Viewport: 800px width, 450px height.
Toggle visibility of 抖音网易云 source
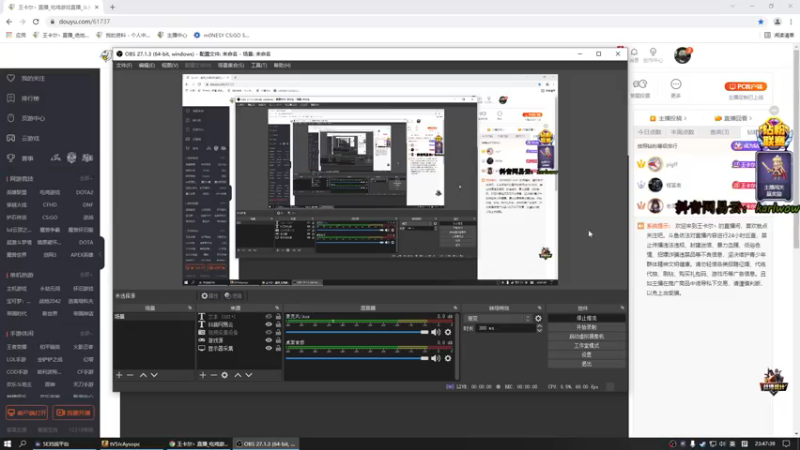pos(268,324)
